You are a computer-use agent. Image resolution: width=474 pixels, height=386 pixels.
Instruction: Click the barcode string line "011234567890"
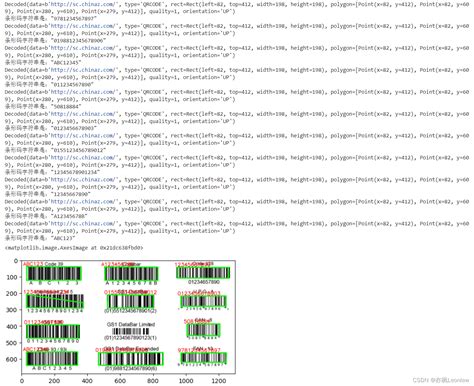tap(49, 85)
